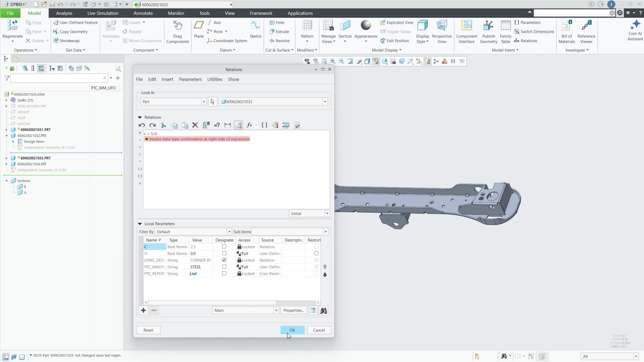Click the Sketch tool icon
This screenshot has width=644, height=362.
click(x=255, y=29)
